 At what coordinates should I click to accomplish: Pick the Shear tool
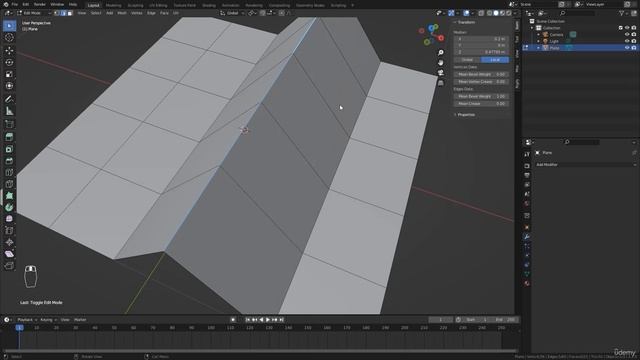[9, 254]
